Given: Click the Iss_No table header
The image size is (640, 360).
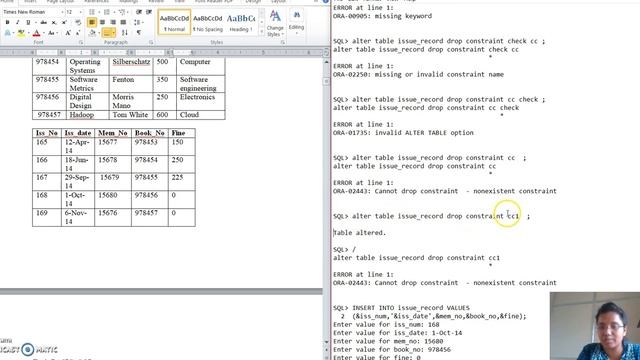Looking at the screenshot, I should click(47, 133).
